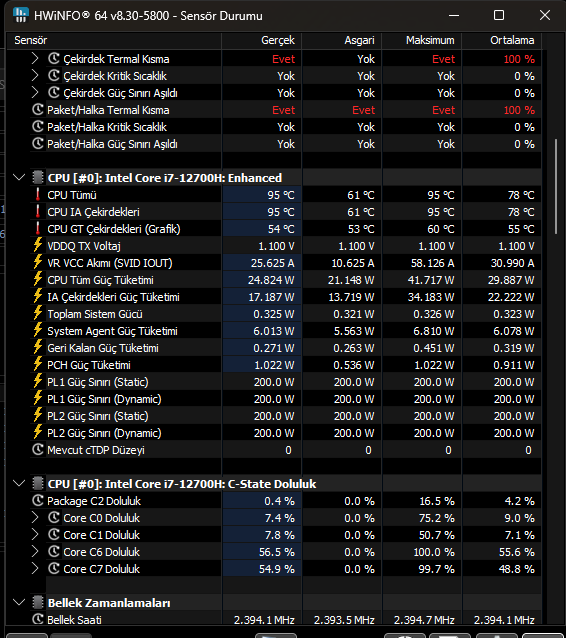Collapse the Bellek Zamanlamaları section

tap(19, 602)
